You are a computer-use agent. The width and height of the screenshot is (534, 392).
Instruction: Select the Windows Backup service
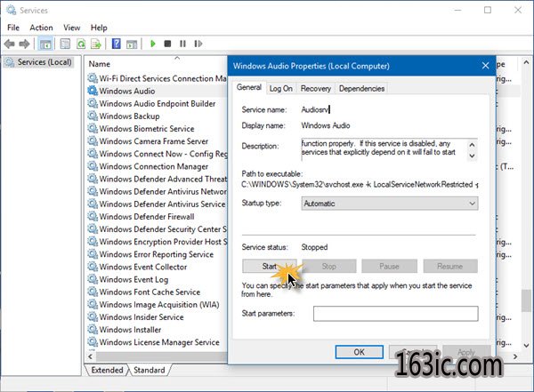(158, 116)
